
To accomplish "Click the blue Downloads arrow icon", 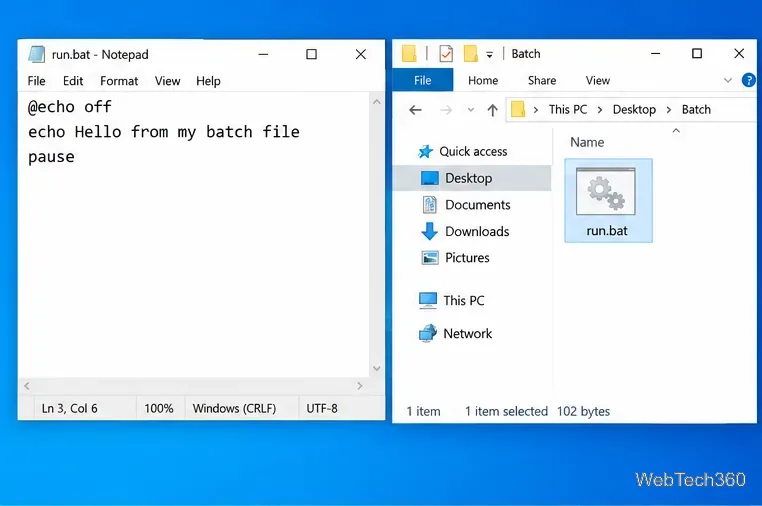I will [x=429, y=231].
